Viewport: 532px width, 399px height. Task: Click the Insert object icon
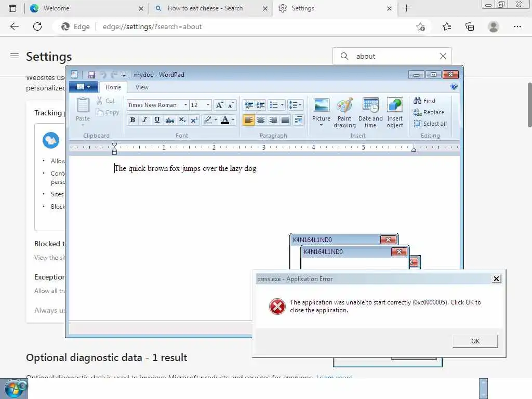tap(395, 113)
